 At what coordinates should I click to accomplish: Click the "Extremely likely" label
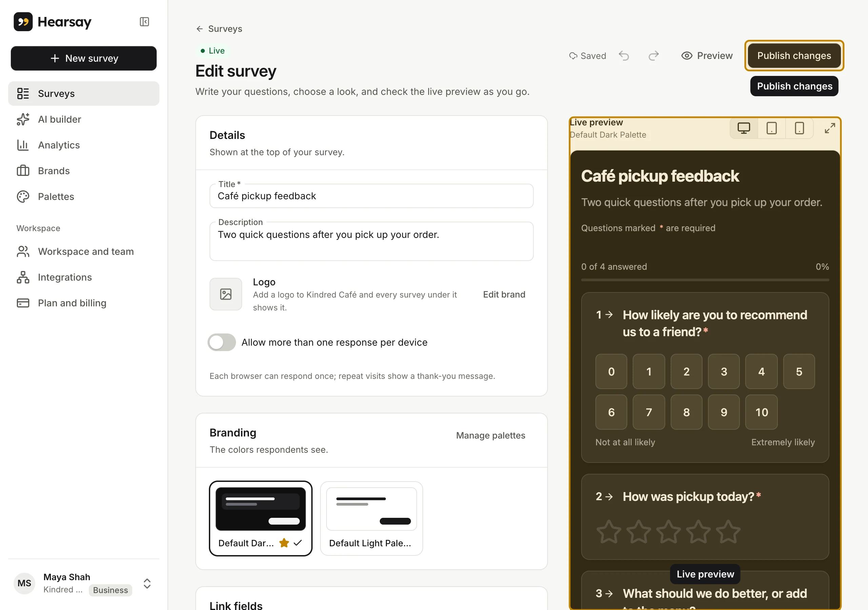point(783,442)
